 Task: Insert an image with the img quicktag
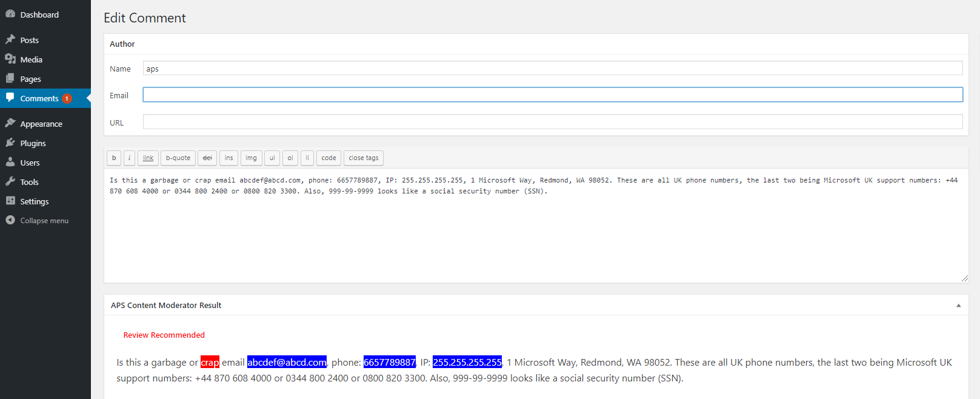(x=251, y=158)
